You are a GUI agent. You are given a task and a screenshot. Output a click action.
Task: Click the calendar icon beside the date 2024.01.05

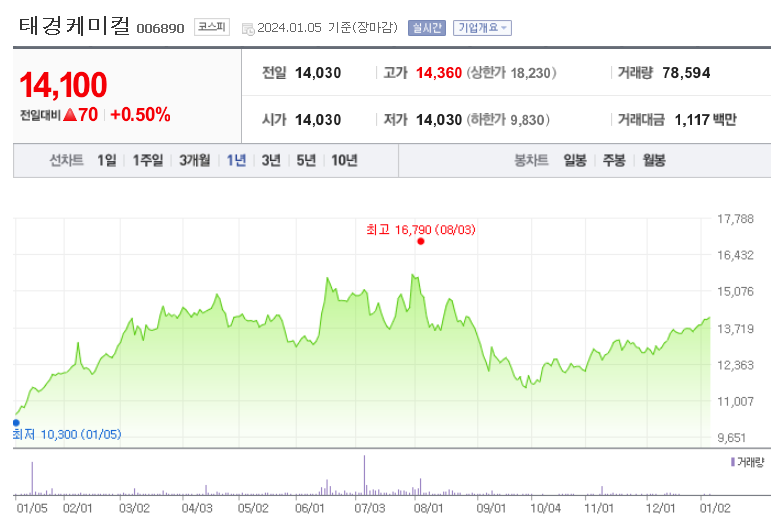click(x=248, y=29)
